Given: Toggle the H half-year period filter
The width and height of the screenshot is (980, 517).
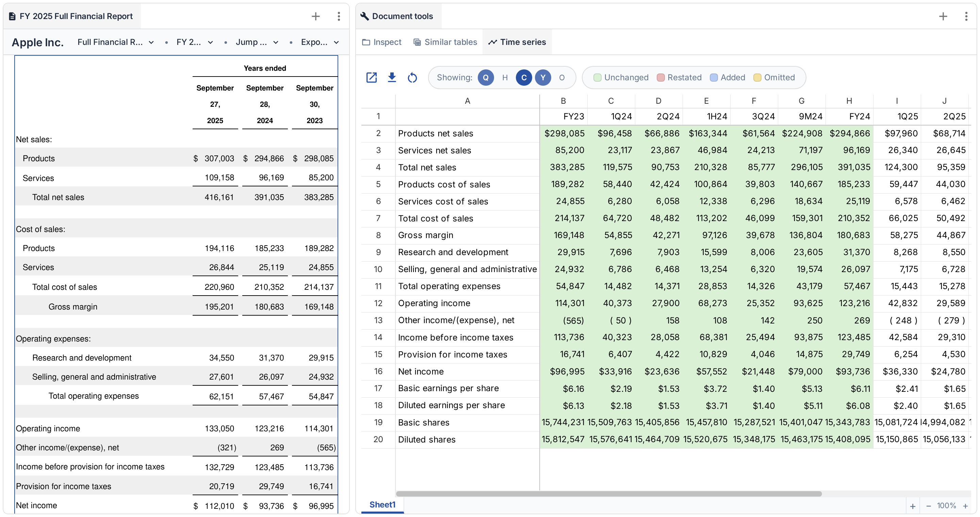Looking at the screenshot, I should coord(505,78).
